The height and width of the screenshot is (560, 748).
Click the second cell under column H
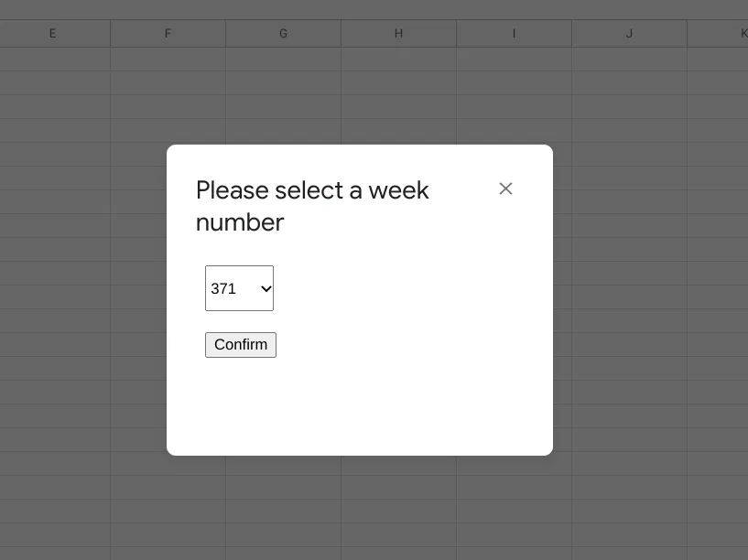398,83
